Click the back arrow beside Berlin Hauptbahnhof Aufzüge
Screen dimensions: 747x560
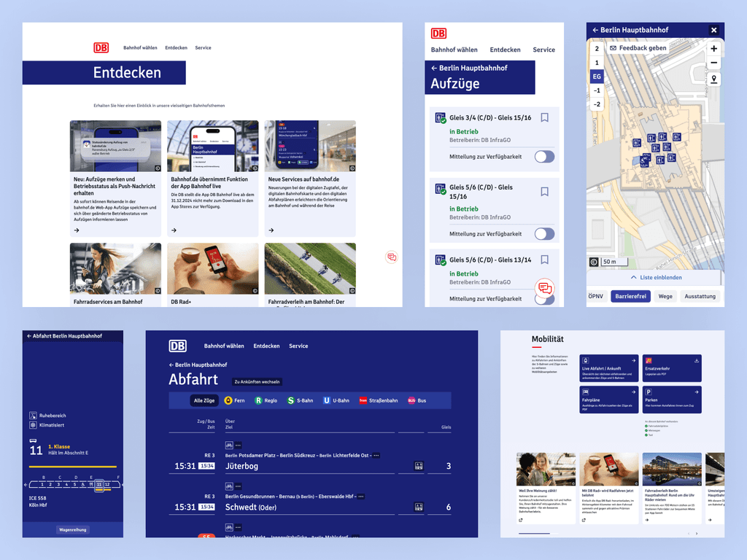(x=434, y=68)
